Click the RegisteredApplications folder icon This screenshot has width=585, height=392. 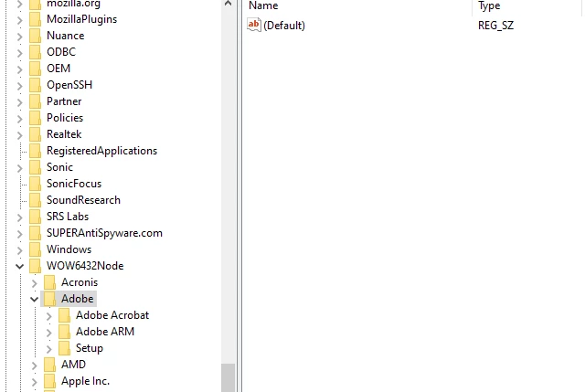point(35,151)
